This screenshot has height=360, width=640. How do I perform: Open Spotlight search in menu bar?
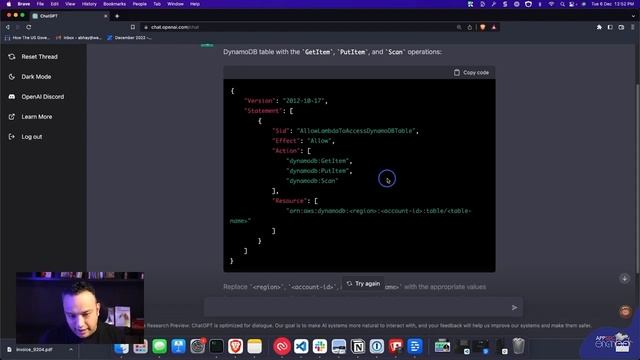[562, 4]
